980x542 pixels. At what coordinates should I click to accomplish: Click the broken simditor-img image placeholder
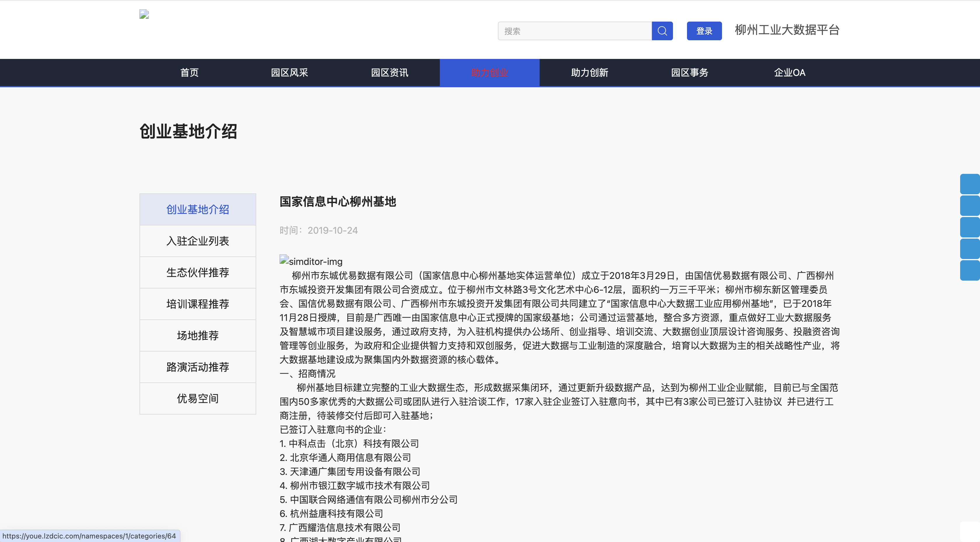pyautogui.click(x=311, y=261)
